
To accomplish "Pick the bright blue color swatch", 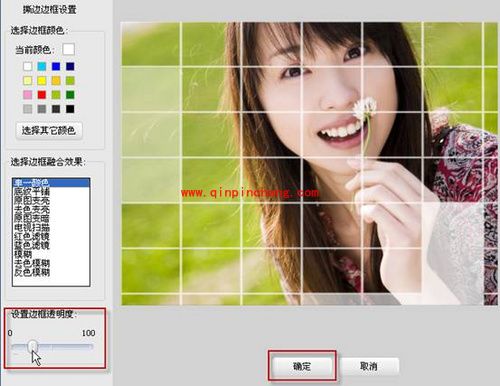I will [x=56, y=66].
